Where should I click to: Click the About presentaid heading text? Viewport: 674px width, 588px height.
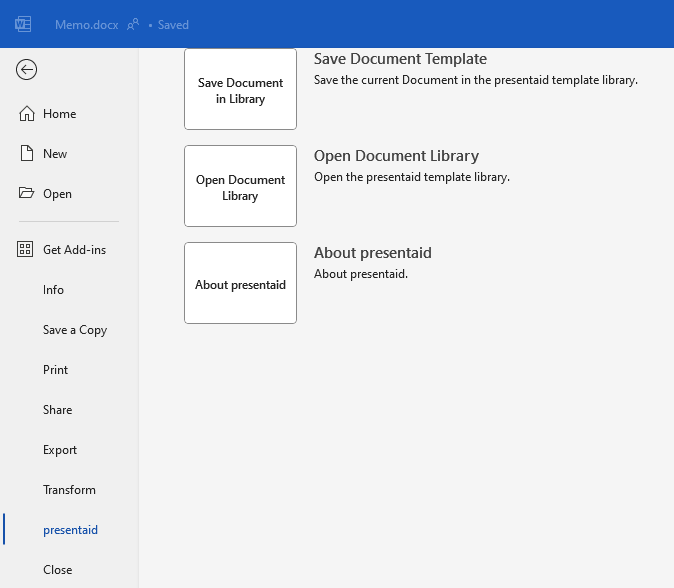(x=373, y=253)
